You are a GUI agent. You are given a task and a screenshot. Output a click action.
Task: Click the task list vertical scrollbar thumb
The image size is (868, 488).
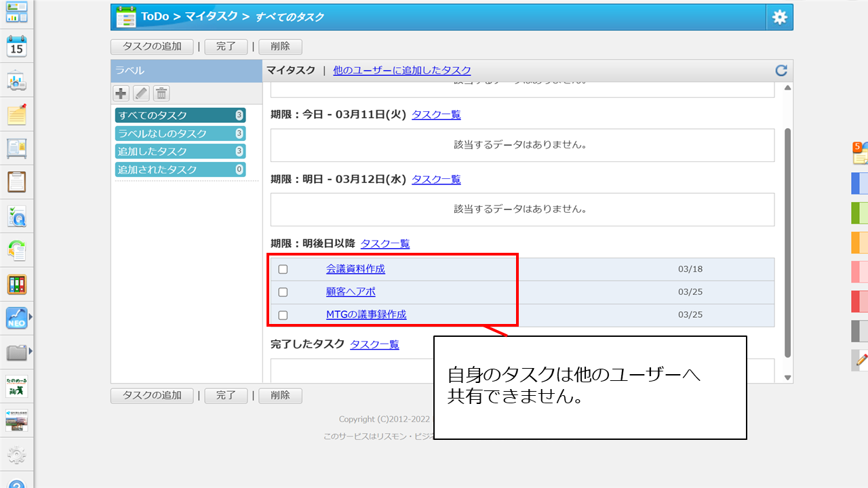pyautogui.click(x=787, y=242)
